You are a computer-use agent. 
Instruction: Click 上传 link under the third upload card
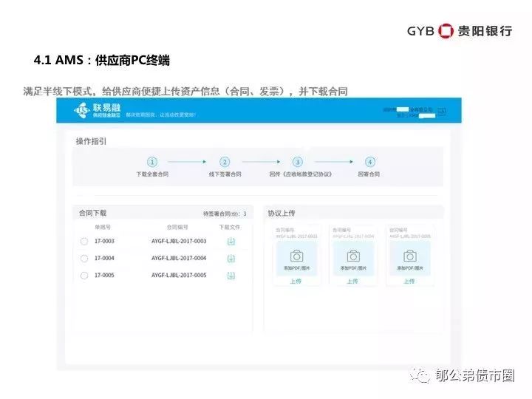(x=410, y=282)
